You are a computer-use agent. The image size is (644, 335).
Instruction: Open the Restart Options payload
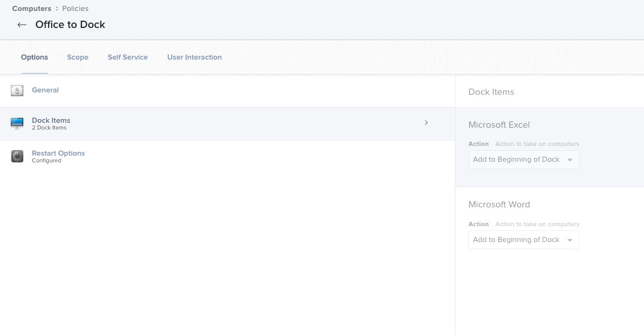click(58, 153)
